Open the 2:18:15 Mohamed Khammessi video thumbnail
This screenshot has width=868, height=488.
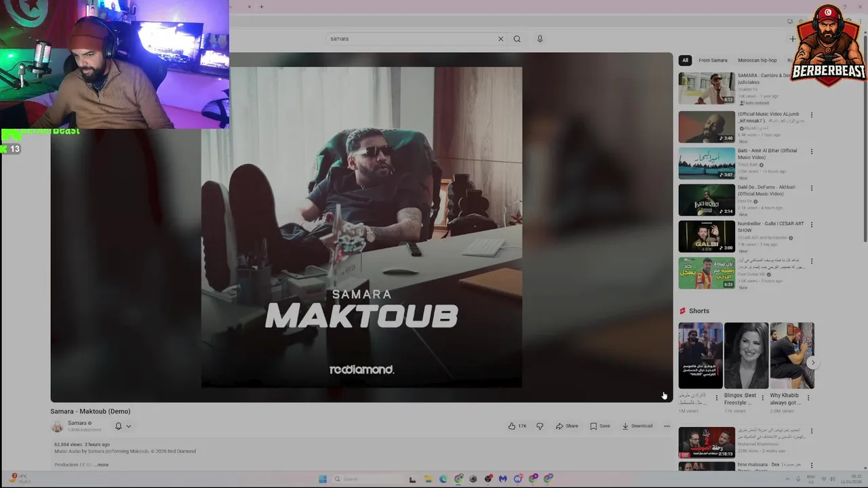click(707, 443)
